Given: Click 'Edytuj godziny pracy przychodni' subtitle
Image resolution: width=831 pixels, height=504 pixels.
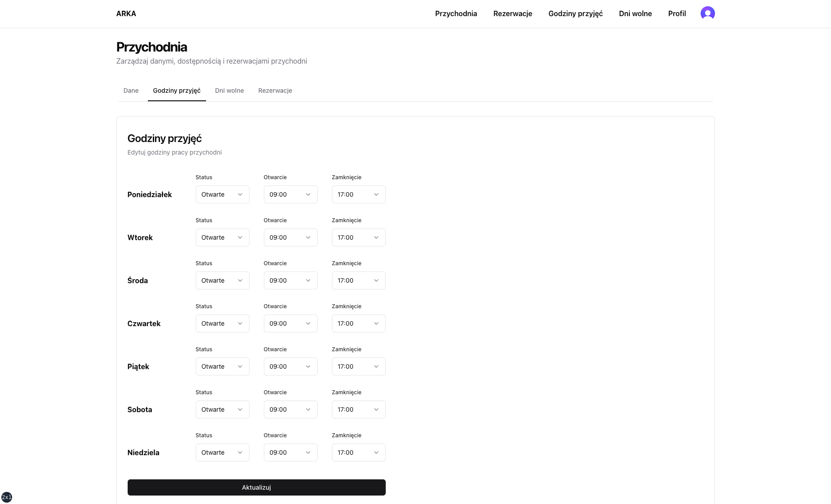Looking at the screenshot, I should pos(174,152).
